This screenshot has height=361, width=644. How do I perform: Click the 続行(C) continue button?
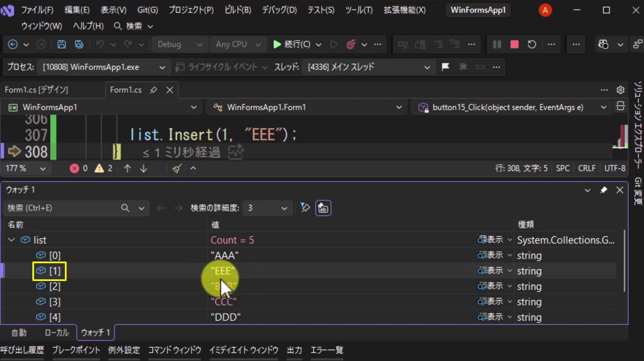tap(292, 44)
